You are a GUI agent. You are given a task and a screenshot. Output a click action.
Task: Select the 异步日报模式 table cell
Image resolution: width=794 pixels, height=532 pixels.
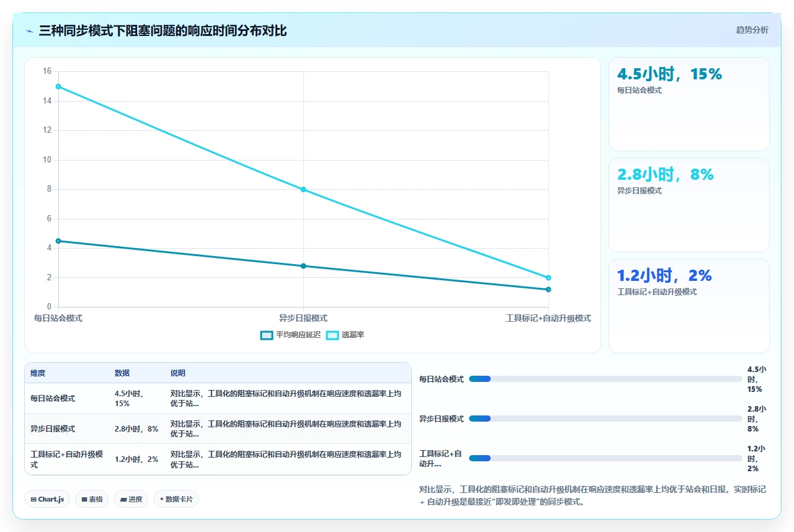67,428
